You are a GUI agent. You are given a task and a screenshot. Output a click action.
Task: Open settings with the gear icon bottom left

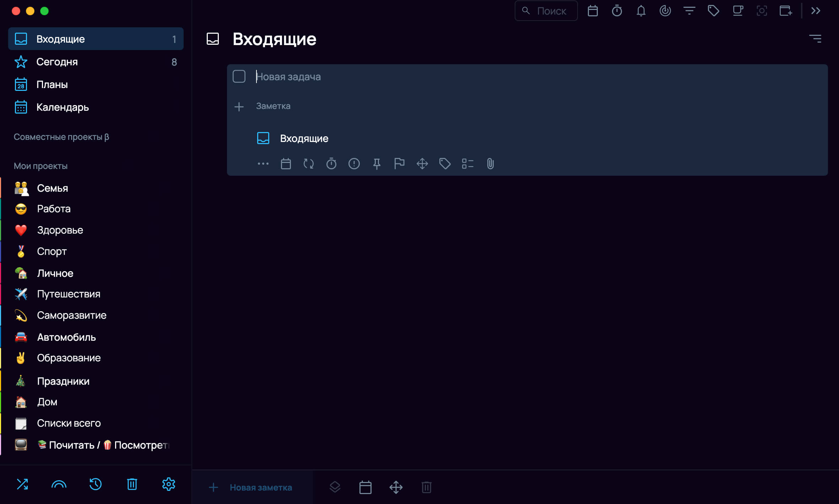point(168,484)
